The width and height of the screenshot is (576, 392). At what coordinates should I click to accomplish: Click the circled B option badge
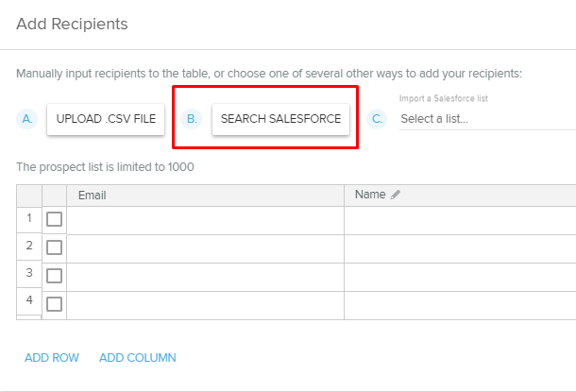coord(193,119)
